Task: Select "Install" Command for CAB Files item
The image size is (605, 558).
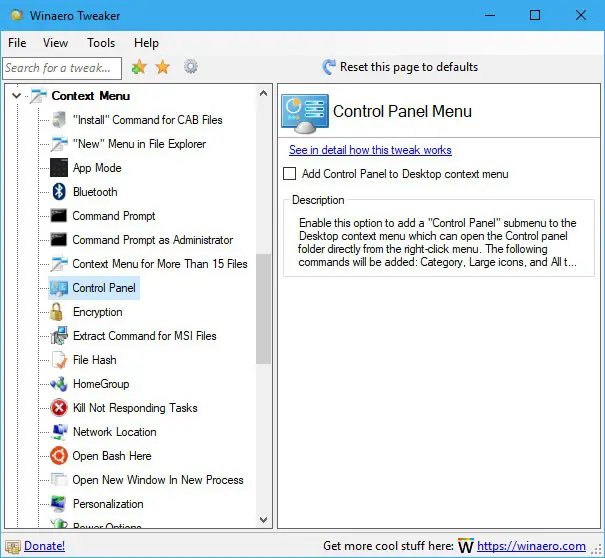Action: (x=148, y=120)
